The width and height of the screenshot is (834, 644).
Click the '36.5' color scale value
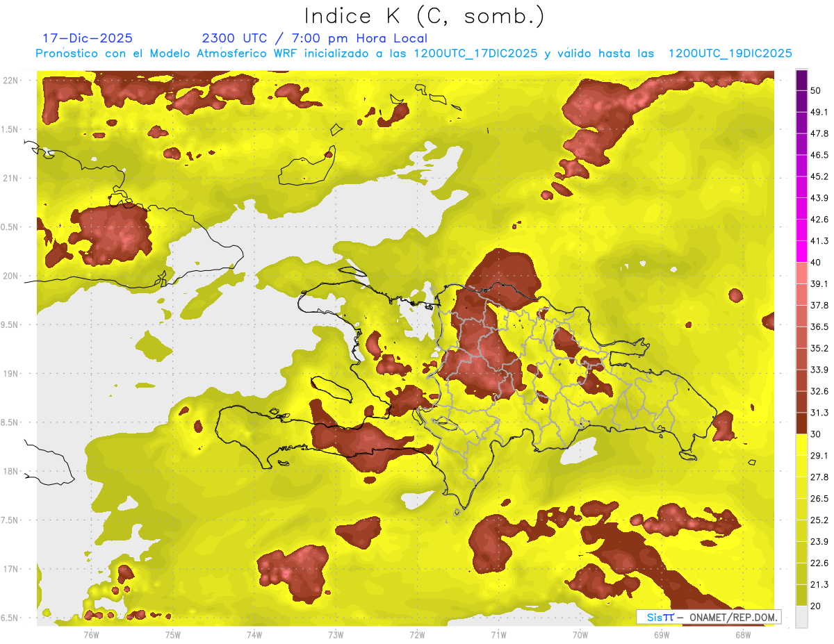pos(819,327)
